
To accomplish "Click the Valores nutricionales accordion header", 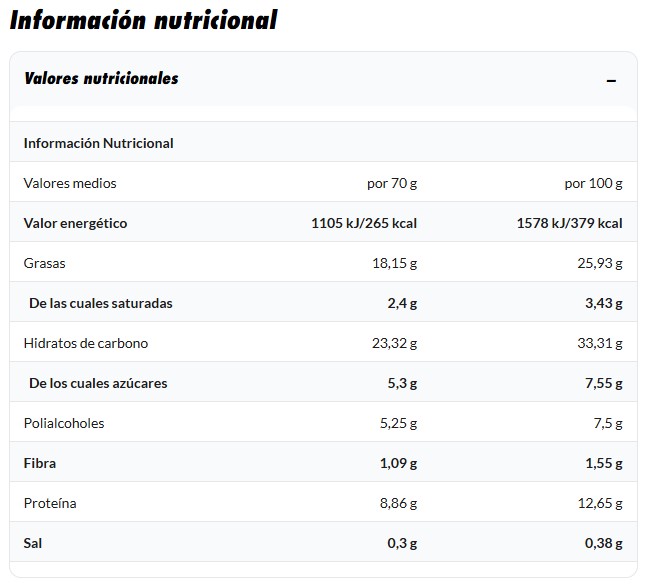I will (101, 78).
